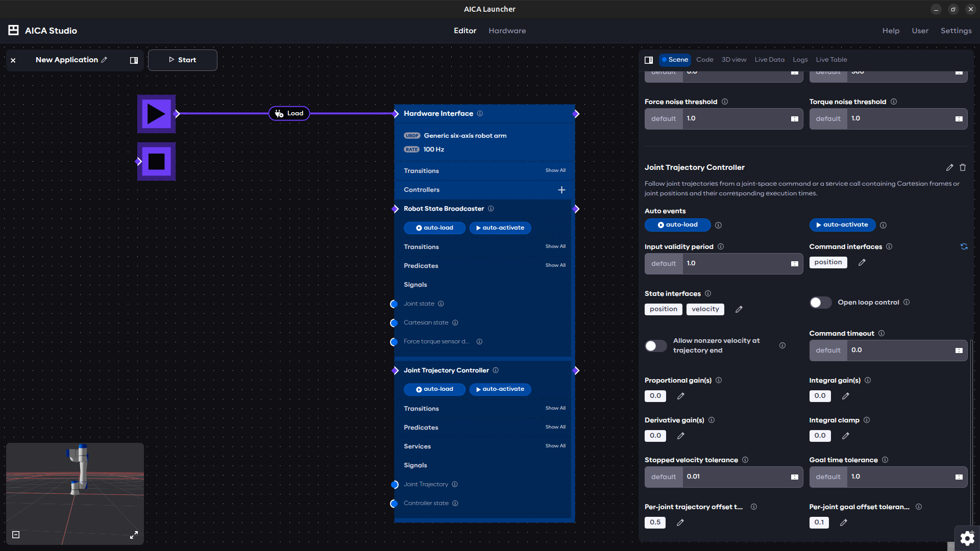The width and height of the screenshot is (980, 551).
Task: Toggle the left sidebar panel icon
Action: (x=134, y=60)
